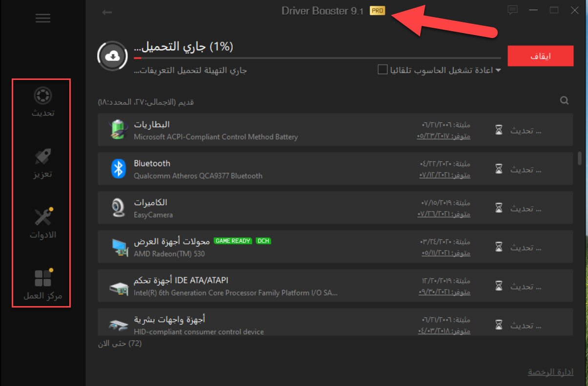
Task: Select HID-compliant consumer control device text
Action: (199, 332)
